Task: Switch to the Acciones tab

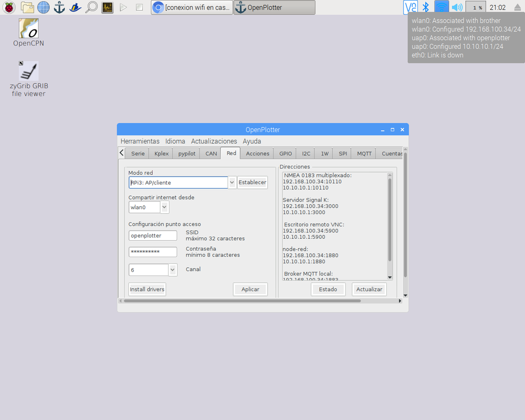Action: click(x=257, y=153)
